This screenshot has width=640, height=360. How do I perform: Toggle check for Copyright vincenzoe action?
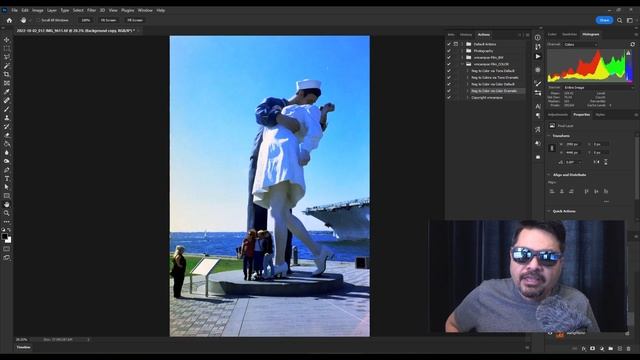[x=449, y=98]
